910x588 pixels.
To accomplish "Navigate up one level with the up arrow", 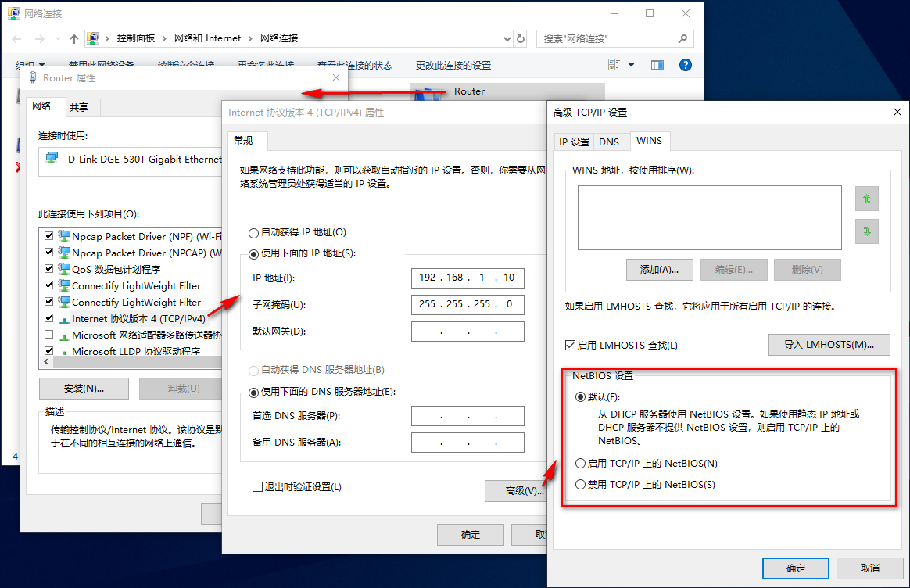I will point(73,38).
